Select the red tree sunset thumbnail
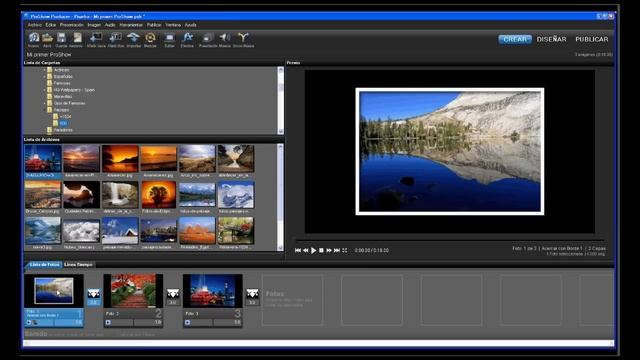 158,195
